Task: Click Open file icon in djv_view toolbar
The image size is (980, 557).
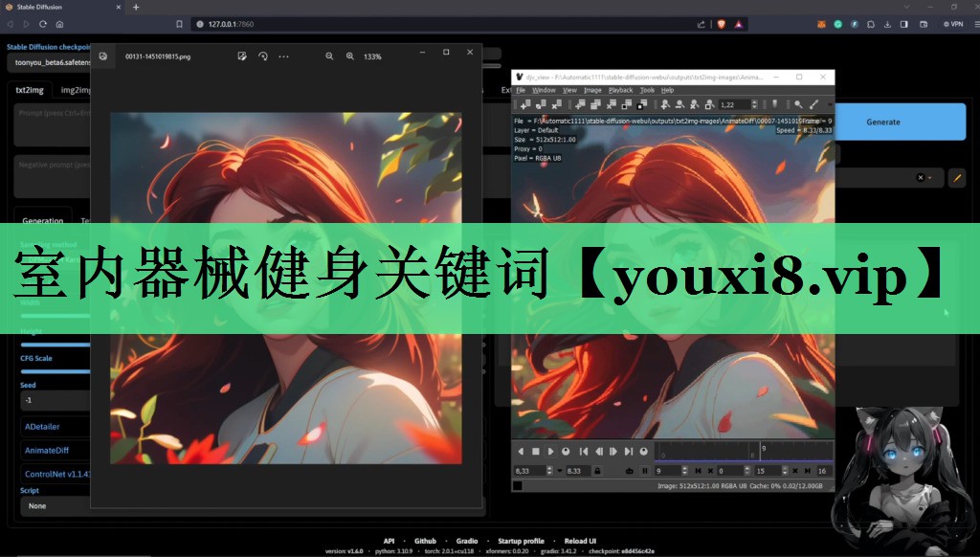Action: 525,104
